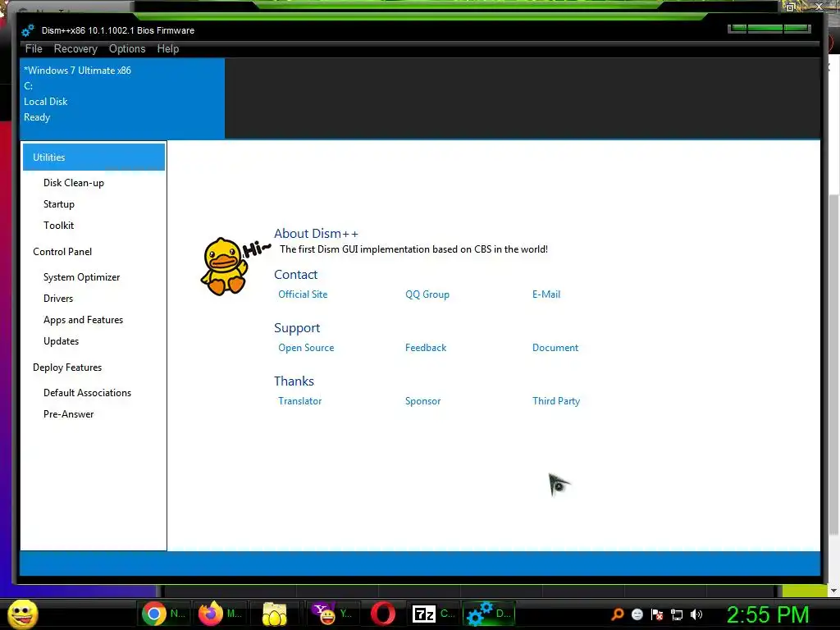
Task: Open the Drivers page
Action: [58, 299]
